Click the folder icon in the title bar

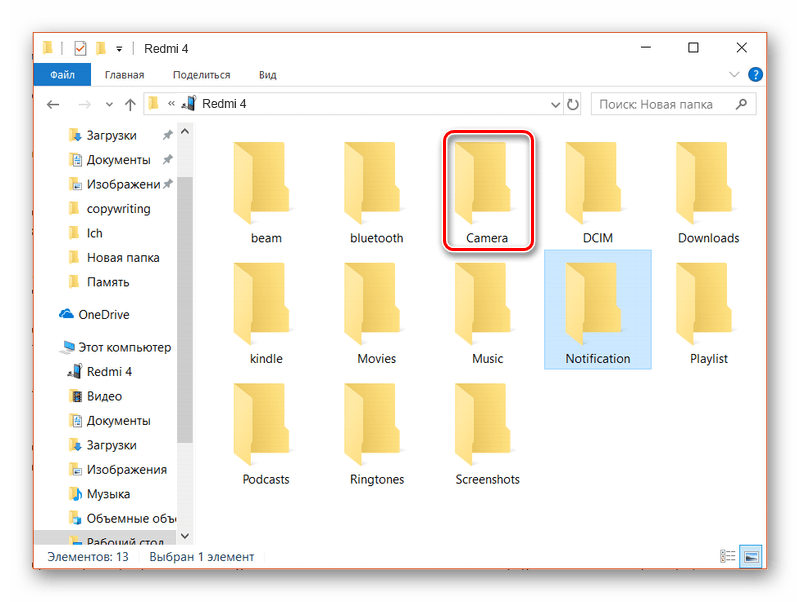pos(48,48)
